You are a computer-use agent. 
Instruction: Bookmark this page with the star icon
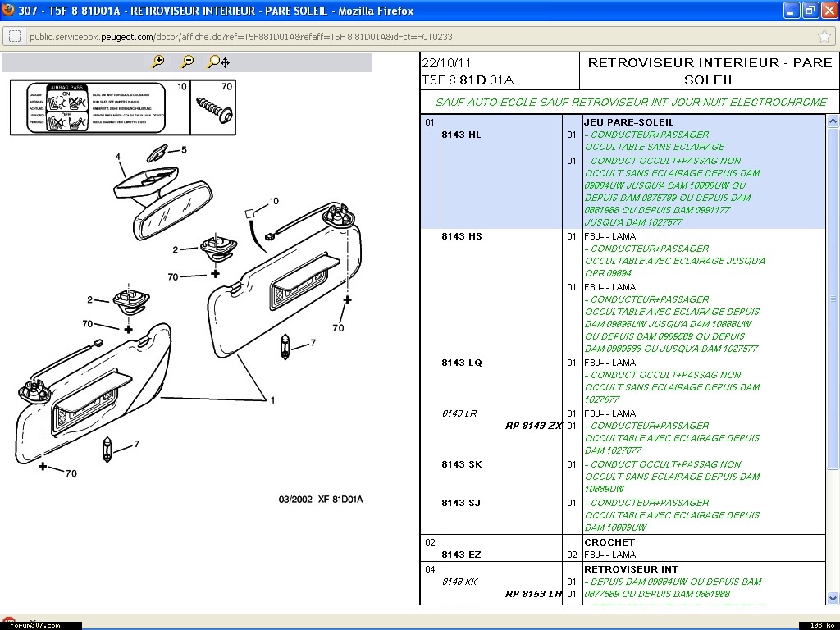tap(824, 37)
